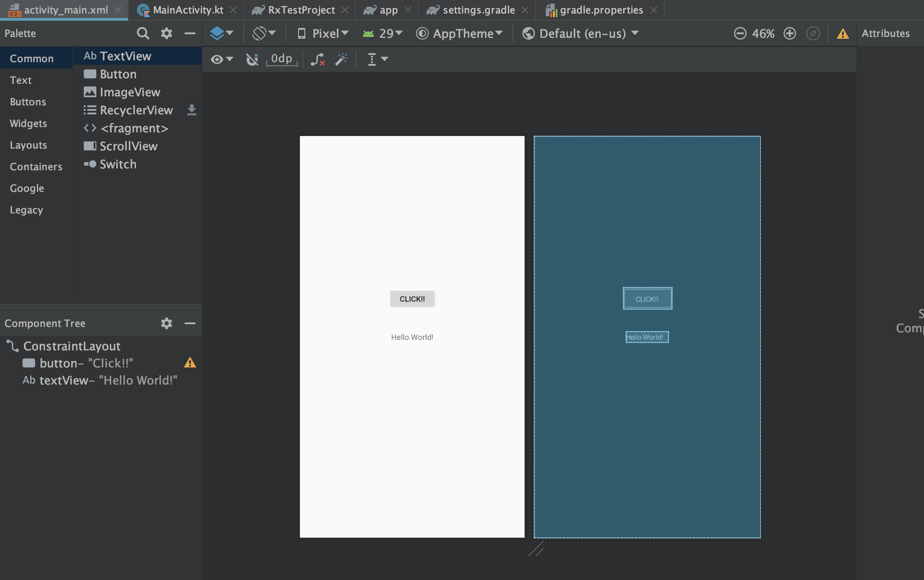
Task: Open the Pixel device dropdown
Action: point(323,33)
